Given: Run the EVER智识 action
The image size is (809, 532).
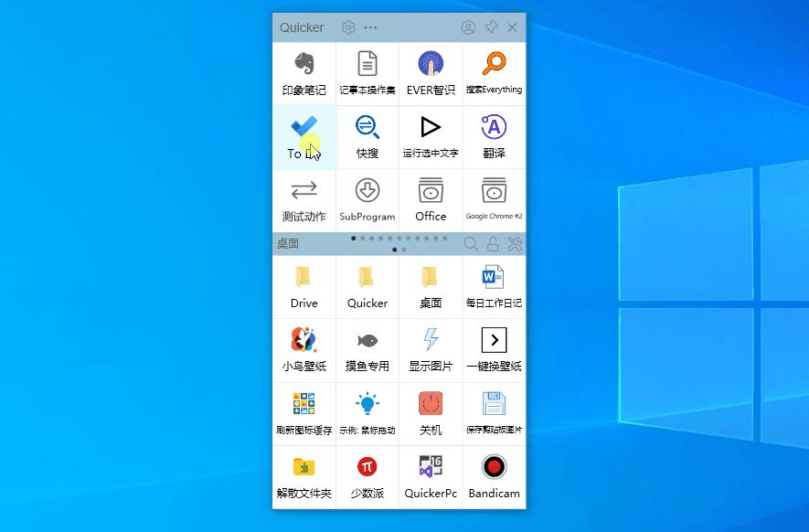Looking at the screenshot, I should (431, 74).
